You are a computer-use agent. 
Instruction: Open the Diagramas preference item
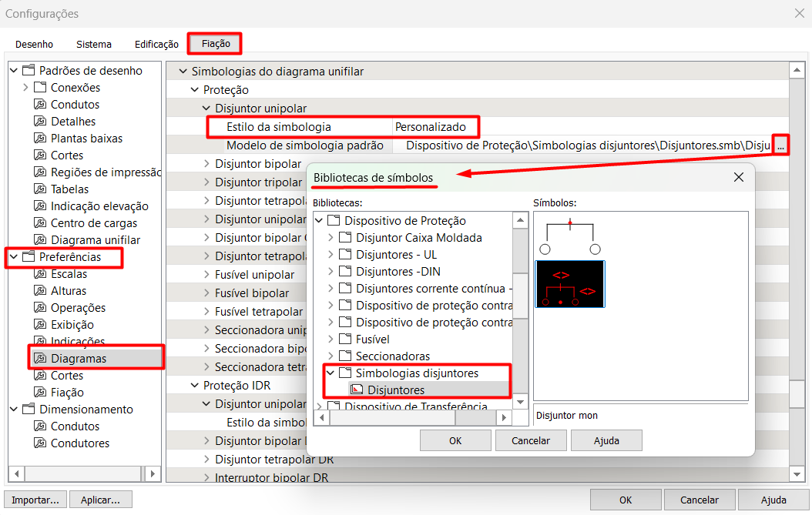pyautogui.click(x=79, y=359)
